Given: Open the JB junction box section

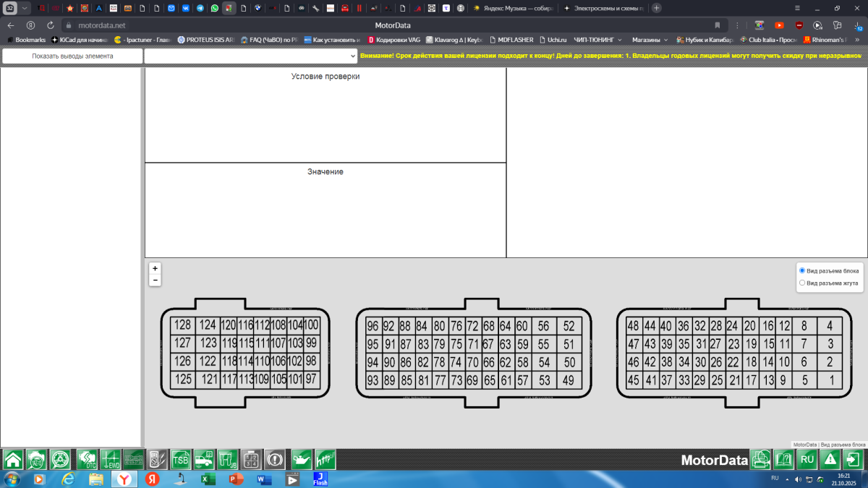Looking at the screenshot, I should click(x=228, y=459).
